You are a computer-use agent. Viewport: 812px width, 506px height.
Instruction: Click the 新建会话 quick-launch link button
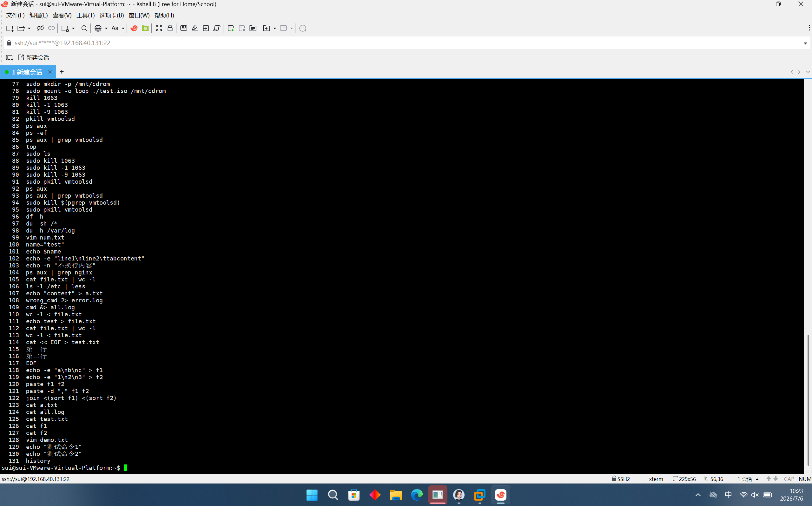tap(33, 57)
